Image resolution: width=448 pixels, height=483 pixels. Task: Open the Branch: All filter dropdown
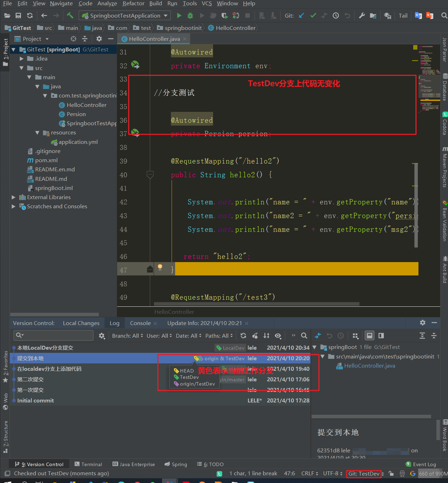[x=125, y=336]
